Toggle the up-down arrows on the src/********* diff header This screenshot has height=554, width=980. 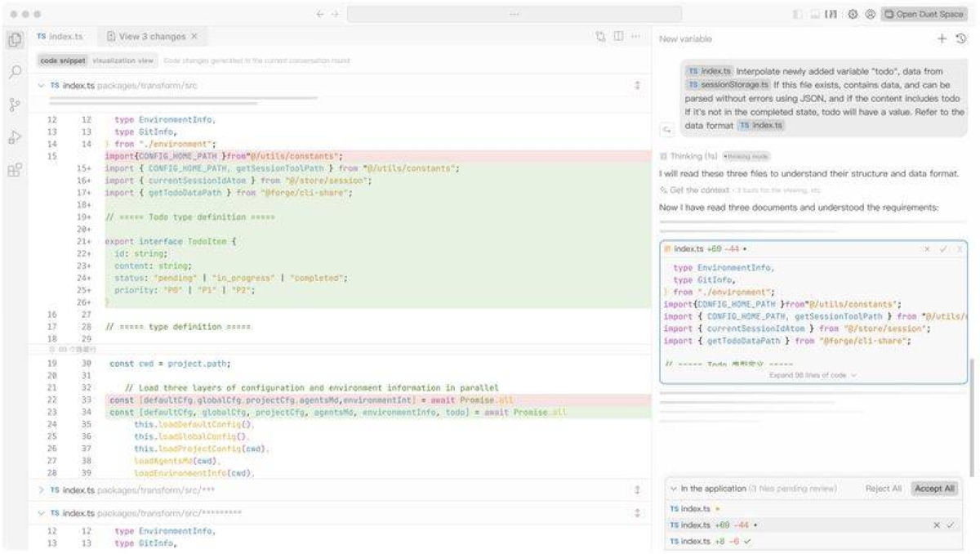point(637,513)
